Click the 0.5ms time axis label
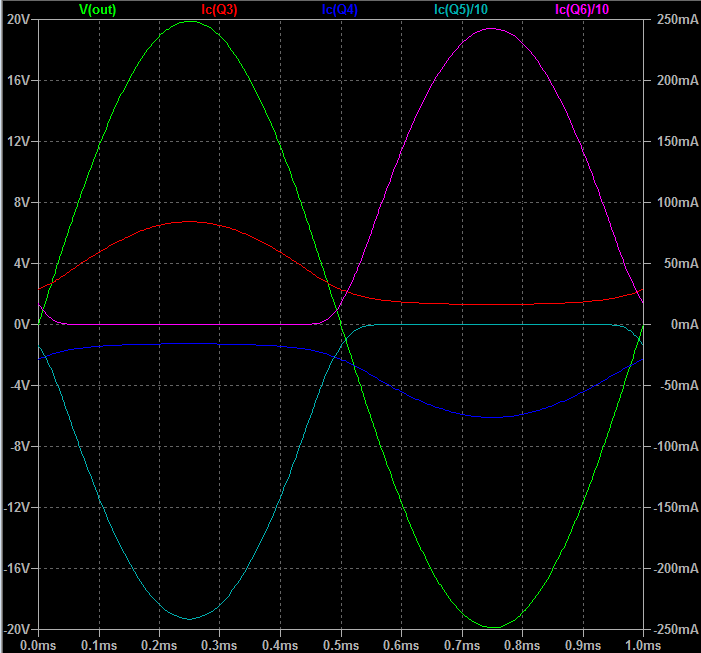The height and width of the screenshot is (653, 701). pyautogui.click(x=341, y=645)
